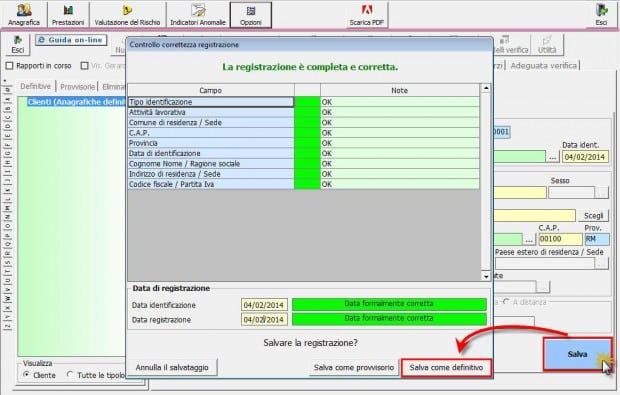Select the A distanza radio option
The image size is (620, 395).
506,302
